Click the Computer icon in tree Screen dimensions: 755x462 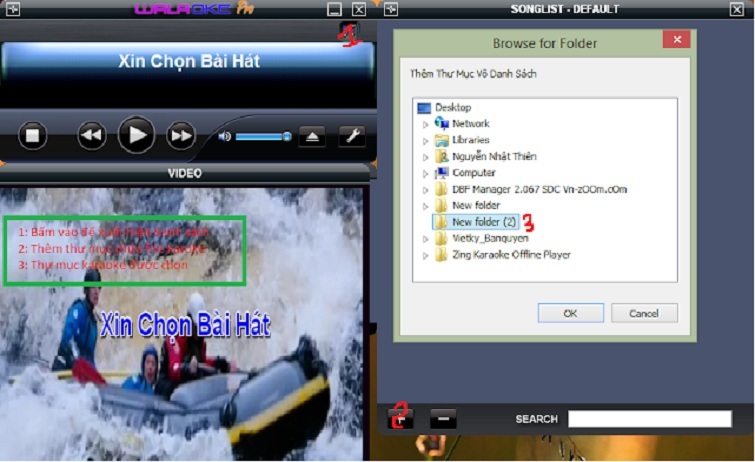[441, 173]
